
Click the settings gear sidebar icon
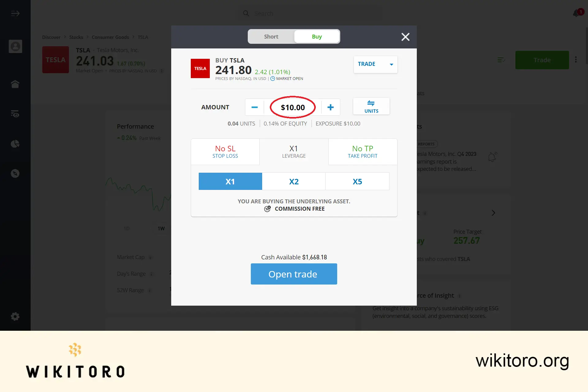point(15,317)
